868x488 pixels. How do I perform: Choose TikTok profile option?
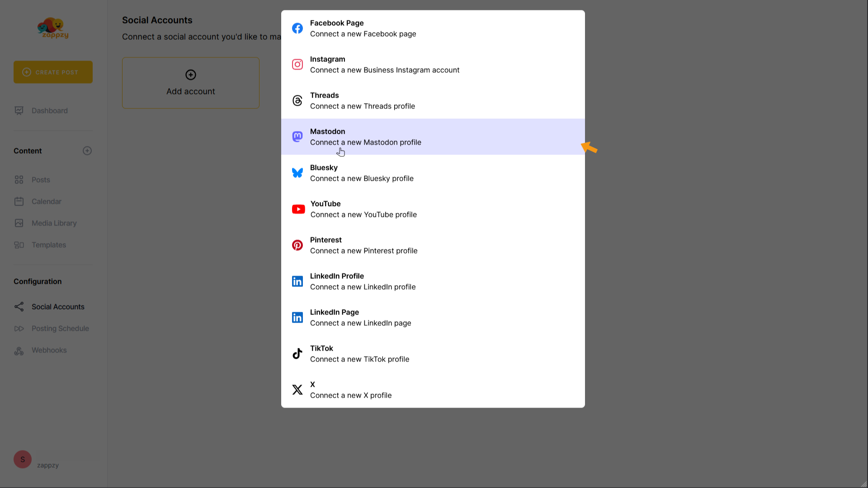pyautogui.click(x=433, y=354)
